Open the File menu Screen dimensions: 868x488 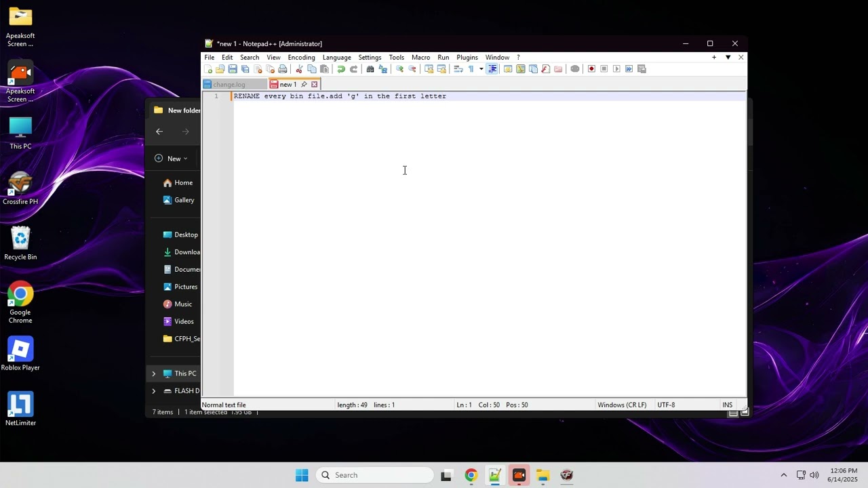(x=210, y=58)
